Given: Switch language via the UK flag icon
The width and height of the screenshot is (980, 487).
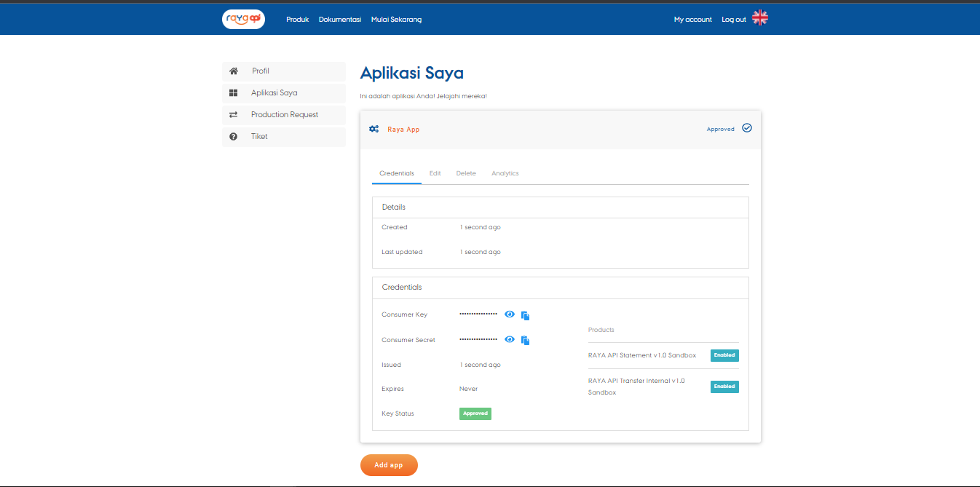Looking at the screenshot, I should [x=759, y=18].
